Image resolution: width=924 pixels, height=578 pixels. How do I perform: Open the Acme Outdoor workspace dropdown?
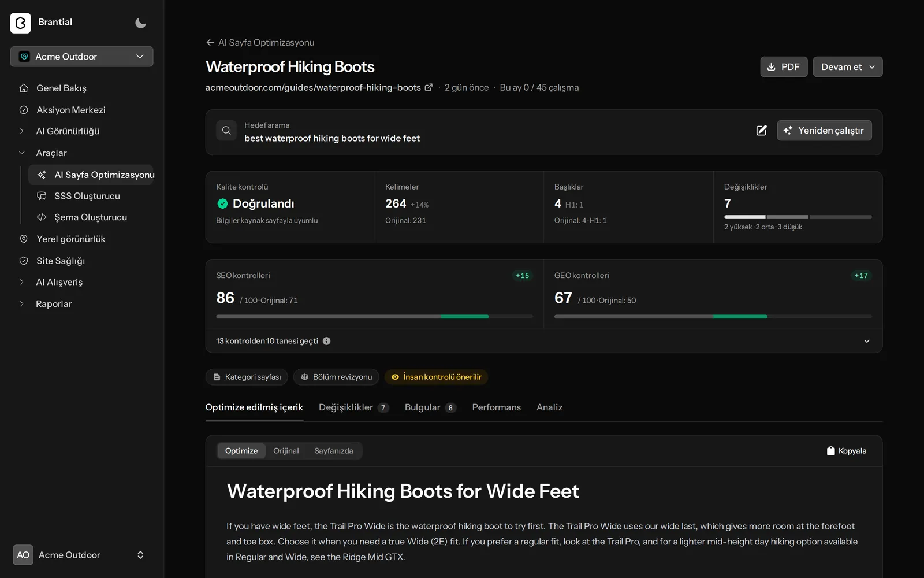81,57
